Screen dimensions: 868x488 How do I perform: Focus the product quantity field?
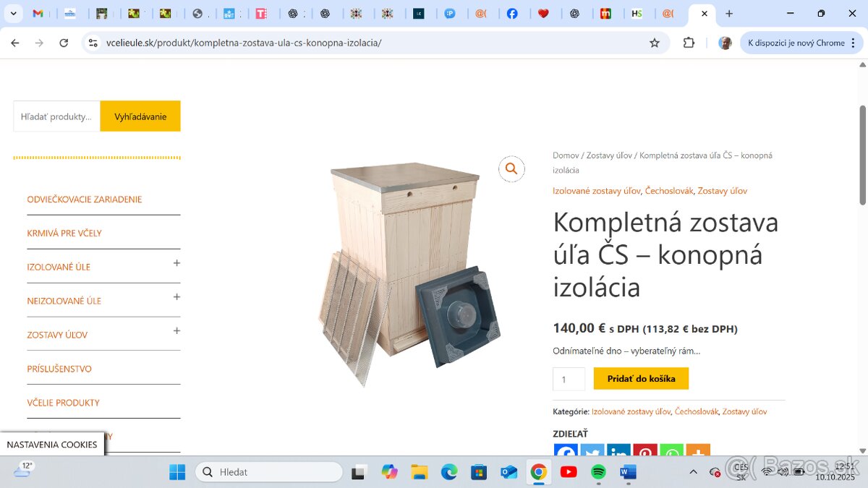coord(569,379)
